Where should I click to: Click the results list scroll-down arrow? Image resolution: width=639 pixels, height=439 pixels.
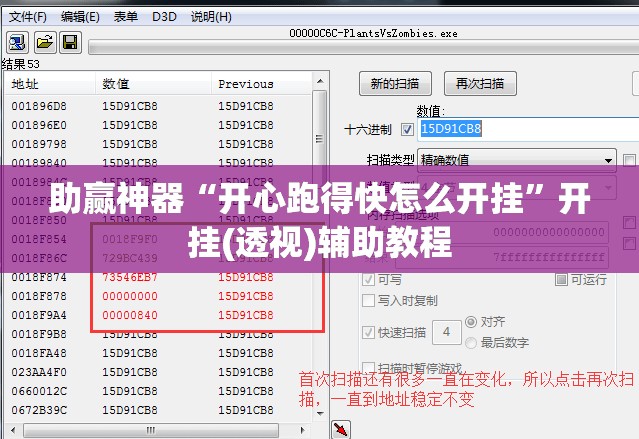pos(320,413)
